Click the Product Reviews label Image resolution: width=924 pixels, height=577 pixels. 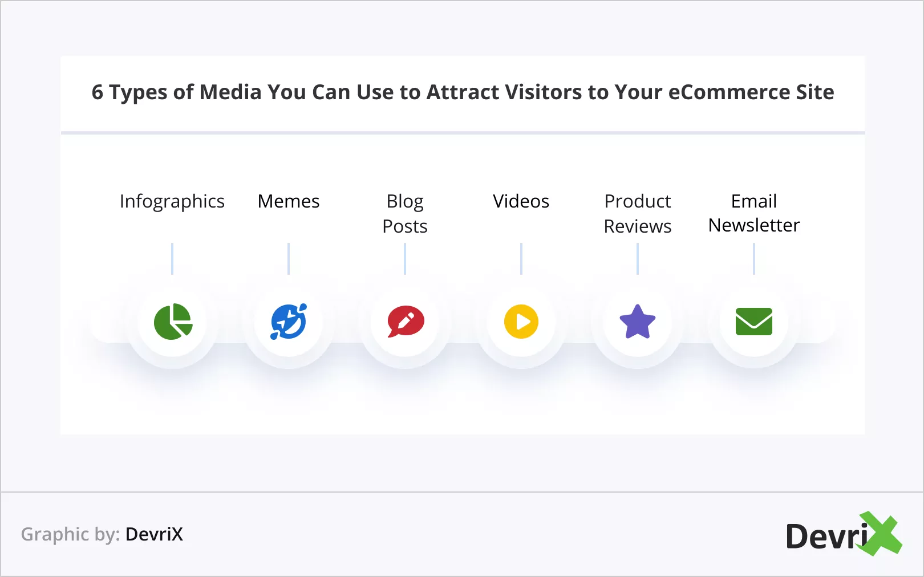tap(637, 214)
